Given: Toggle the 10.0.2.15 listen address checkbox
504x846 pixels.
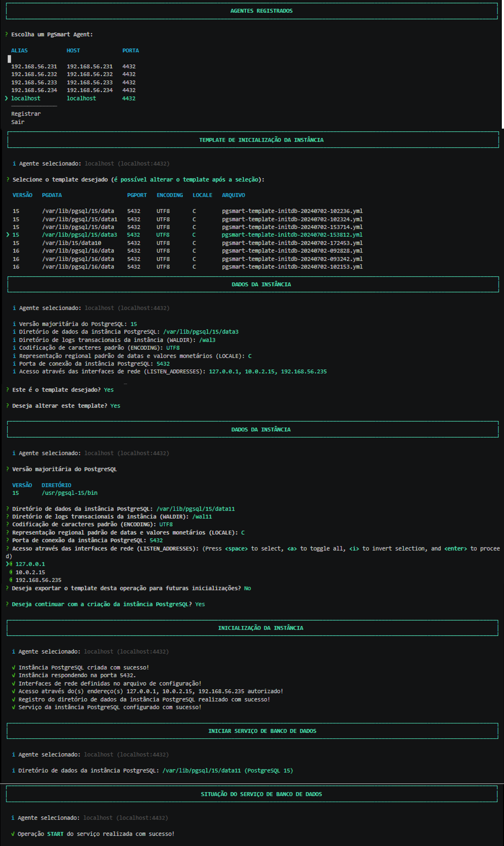Looking at the screenshot, I should [x=11, y=572].
